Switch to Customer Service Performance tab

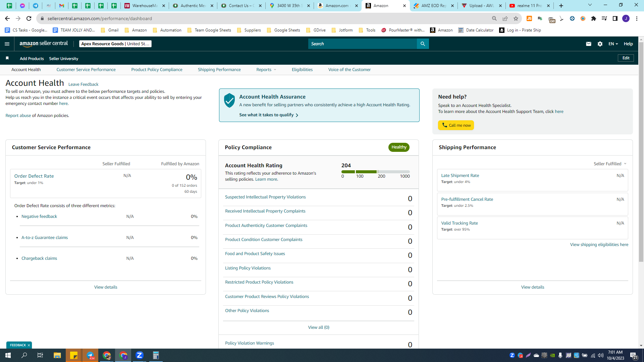86,70
